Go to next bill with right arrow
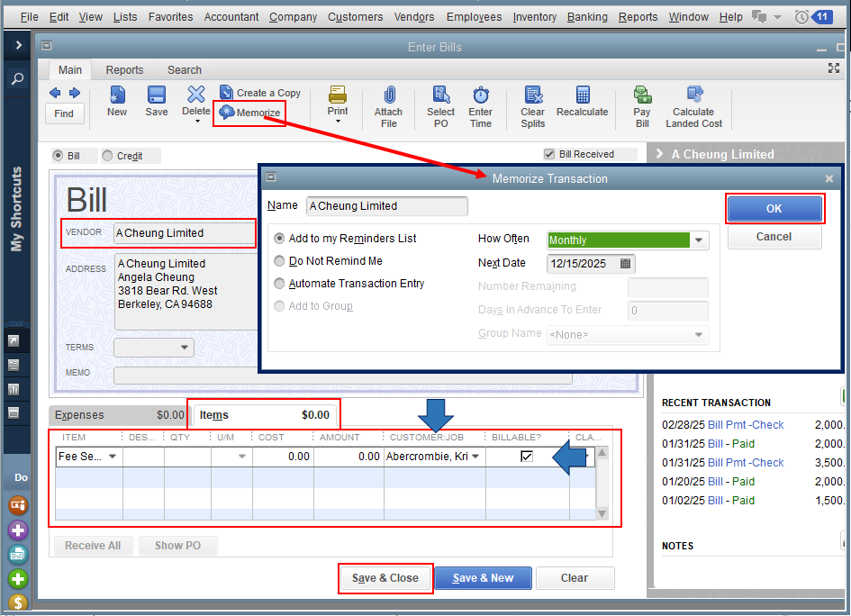 [x=75, y=93]
